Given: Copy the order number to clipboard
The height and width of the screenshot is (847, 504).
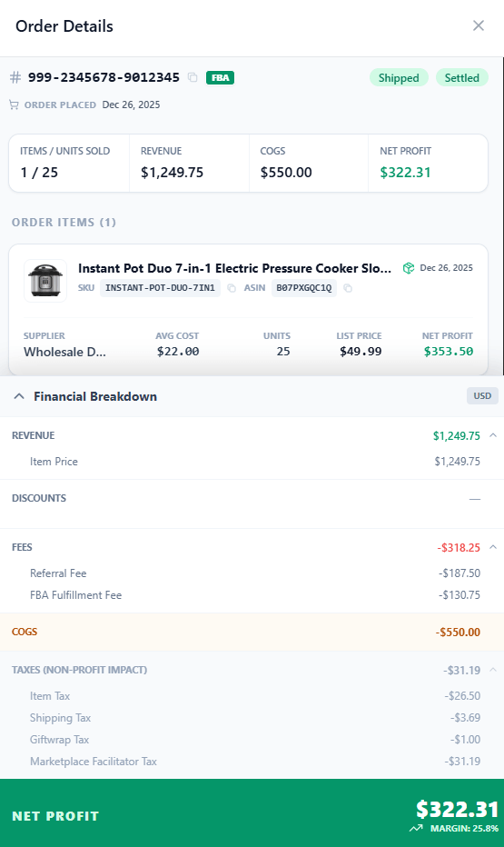Looking at the screenshot, I should coord(193,77).
